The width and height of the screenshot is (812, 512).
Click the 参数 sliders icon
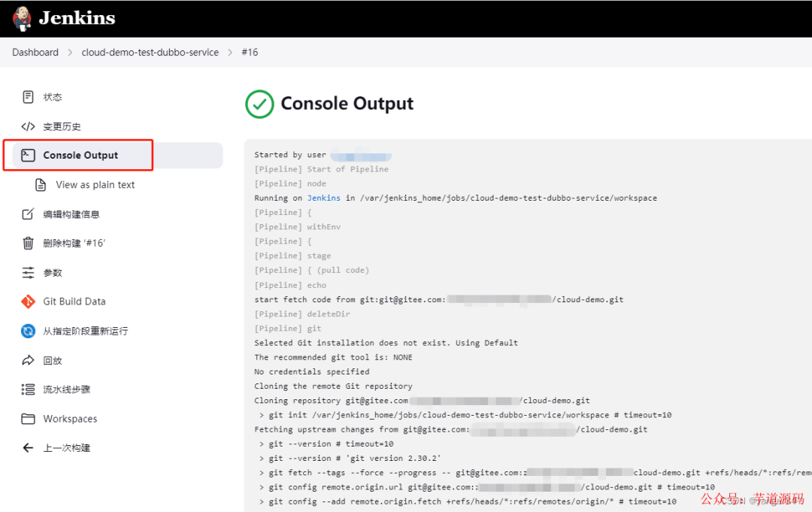tap(28, 272)
